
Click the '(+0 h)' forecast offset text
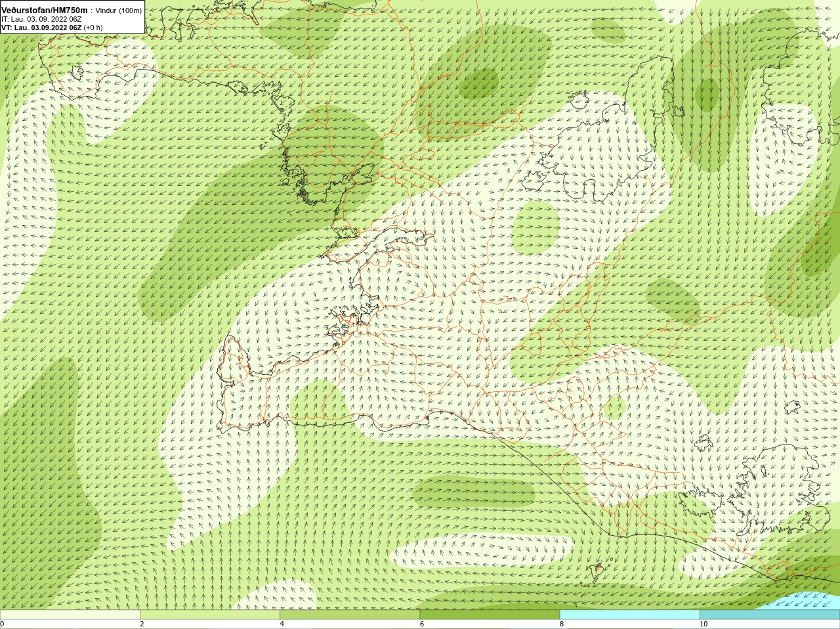[93, 28]
